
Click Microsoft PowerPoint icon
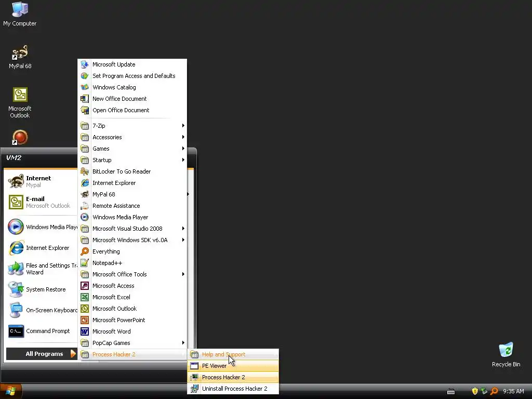coord(85,320)
